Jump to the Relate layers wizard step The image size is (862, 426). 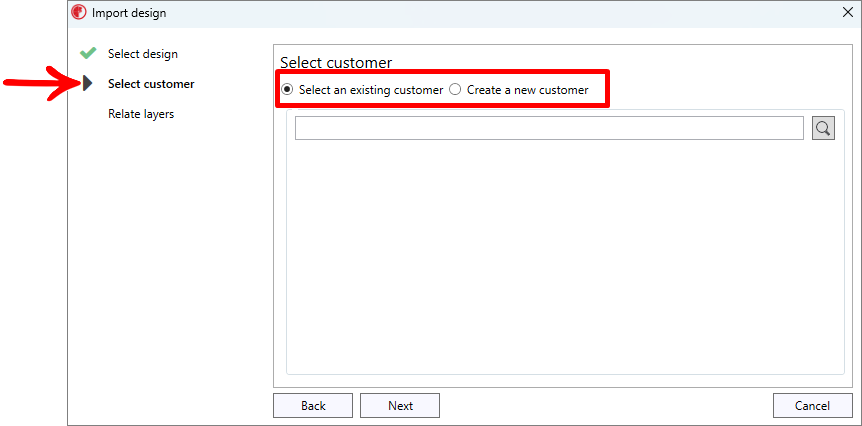pyautogui.click(x=141, y=114)
